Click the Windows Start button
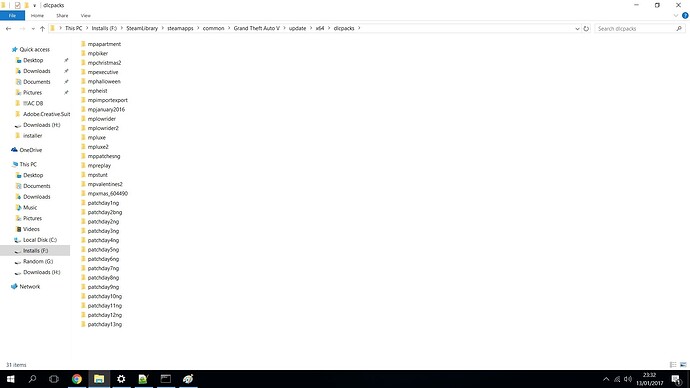 point(11,379)
